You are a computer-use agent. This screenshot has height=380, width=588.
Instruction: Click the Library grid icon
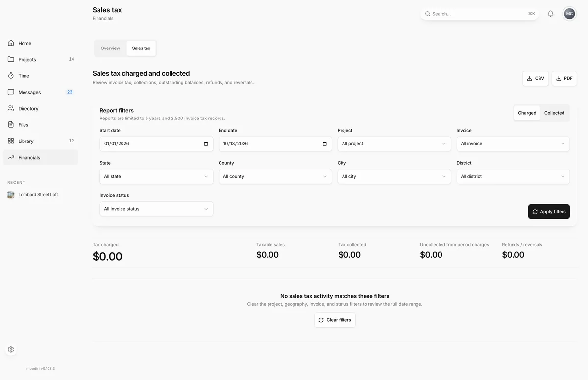11,141
